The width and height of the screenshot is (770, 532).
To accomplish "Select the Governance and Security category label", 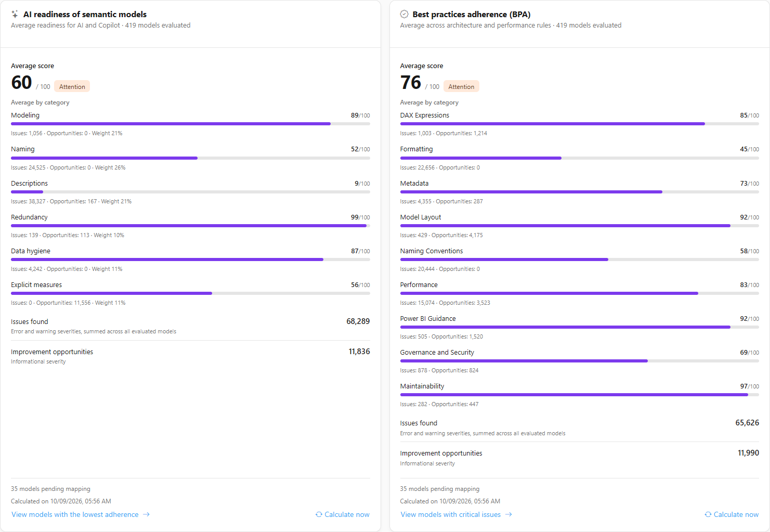I will (x=437, y=353).
